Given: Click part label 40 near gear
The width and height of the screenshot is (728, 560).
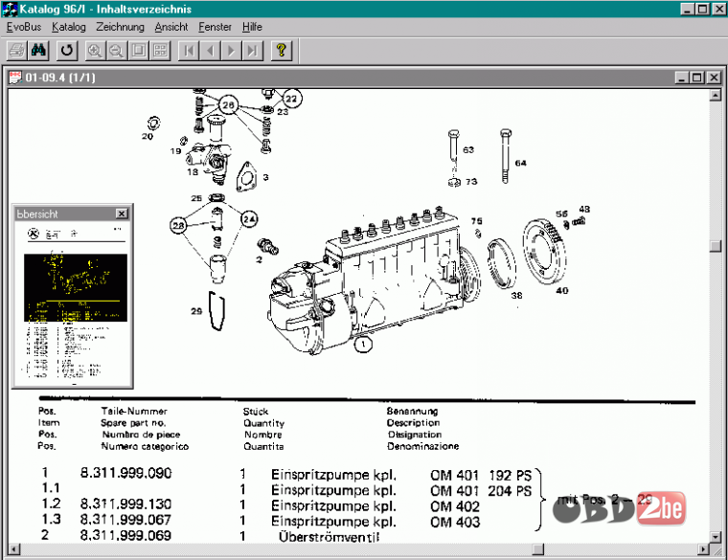Looking at the screenshot, I should (x=562, y=290).
